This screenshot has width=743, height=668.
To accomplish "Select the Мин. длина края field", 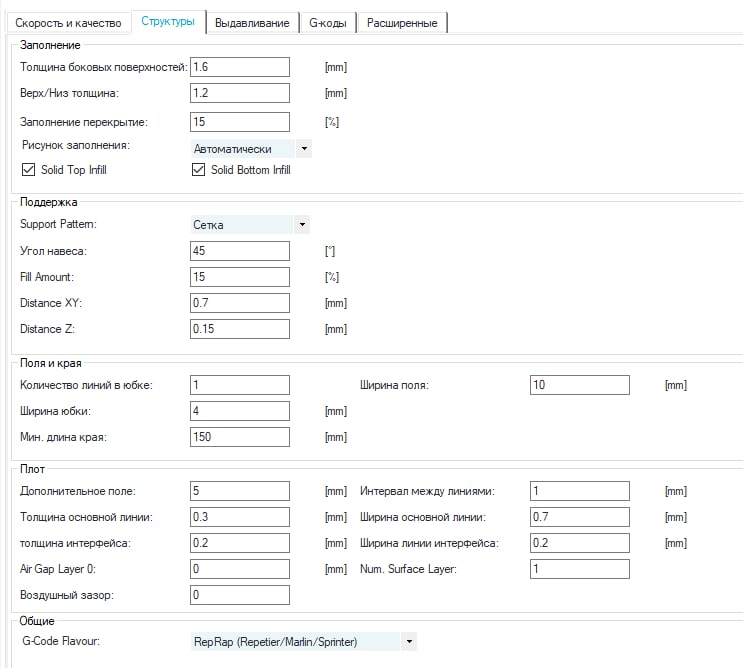I will click(240, 437).
